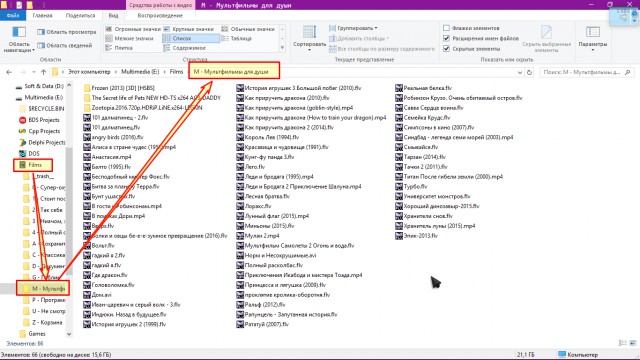Open the Navigation pane options
The width and height of the screenshot is (640, 360).
(19, 40)
